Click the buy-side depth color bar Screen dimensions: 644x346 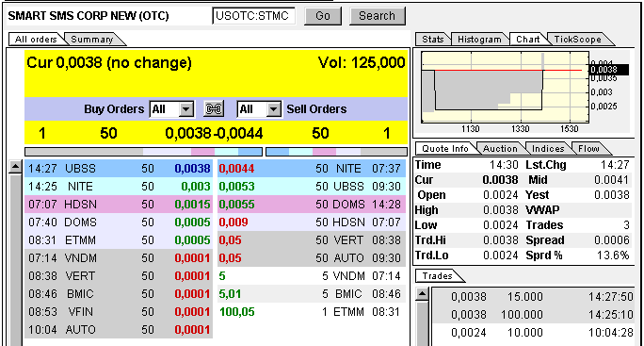(x=143, y=152)
